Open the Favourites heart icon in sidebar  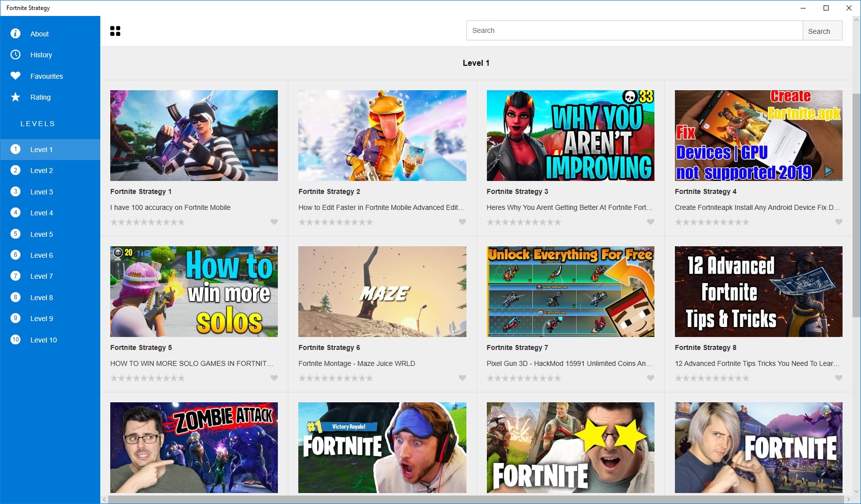click(x=15, y=76)
